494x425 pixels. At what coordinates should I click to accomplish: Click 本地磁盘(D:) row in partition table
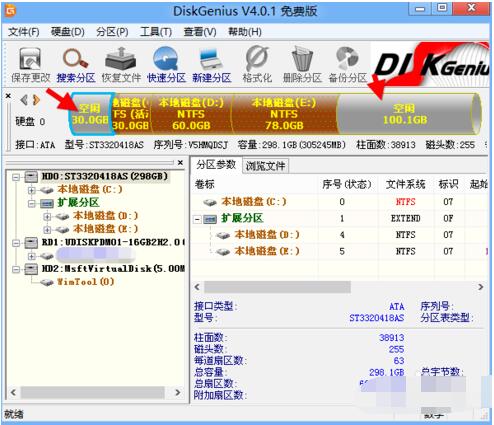(x=340, y=235)
